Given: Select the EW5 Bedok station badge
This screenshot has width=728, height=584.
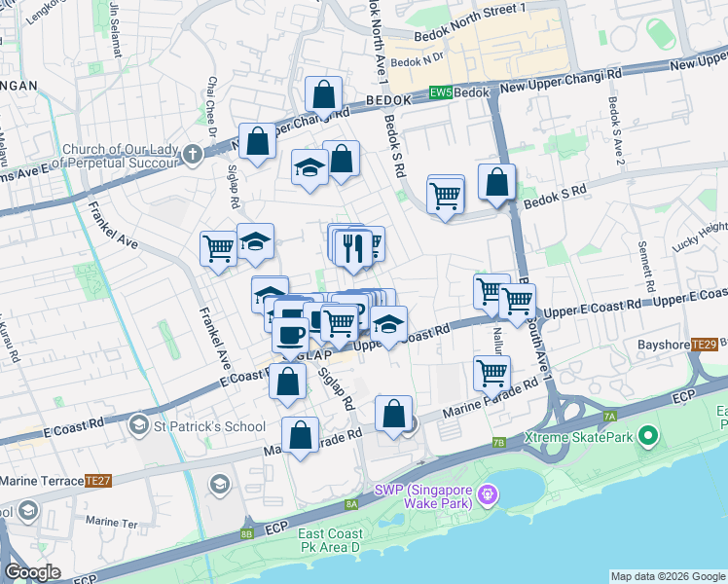Looking at the screenshot, I should [441, 92].
